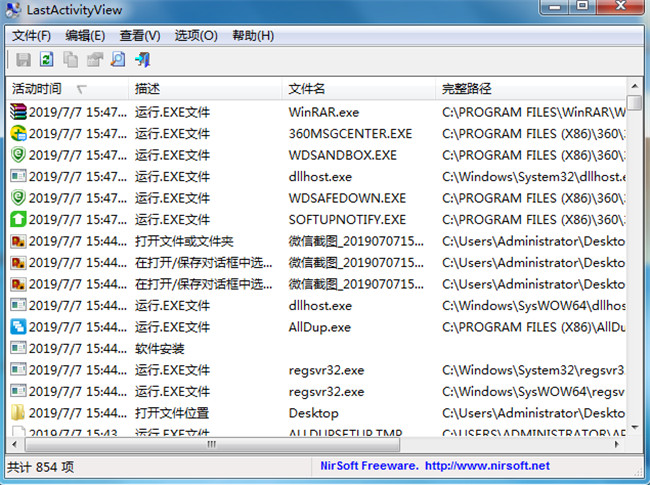
Task: Open the 编辑(E) menu
Action: tap(85, 36)
